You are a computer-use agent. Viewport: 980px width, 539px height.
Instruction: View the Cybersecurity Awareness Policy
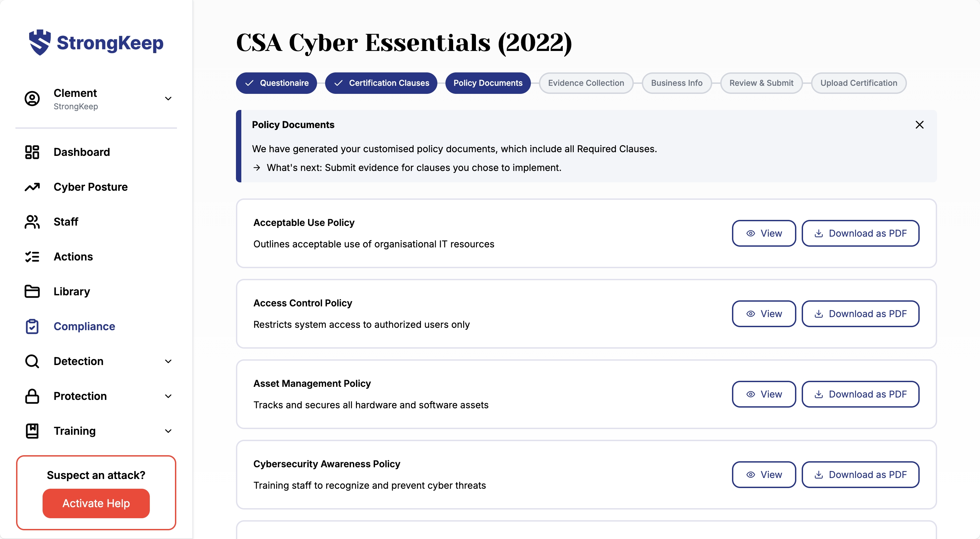[x=763, y=475]
